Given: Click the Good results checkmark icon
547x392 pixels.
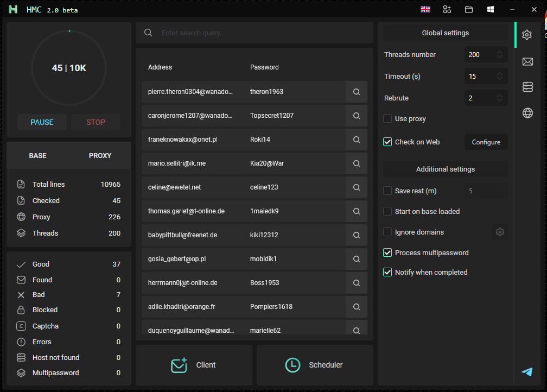Looking at the screenshot, I should click(21, 264).
